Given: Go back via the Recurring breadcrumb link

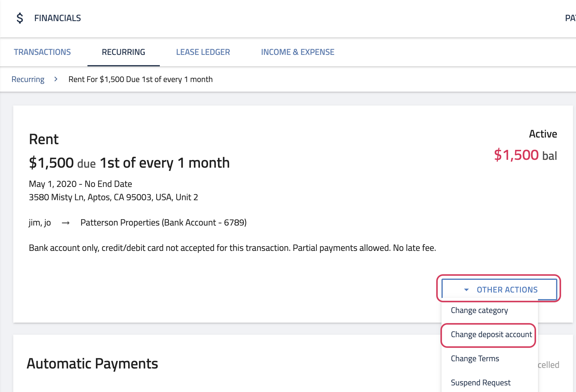Looking at the screenshot, I should pyautogui.click(x=28, y=79).
